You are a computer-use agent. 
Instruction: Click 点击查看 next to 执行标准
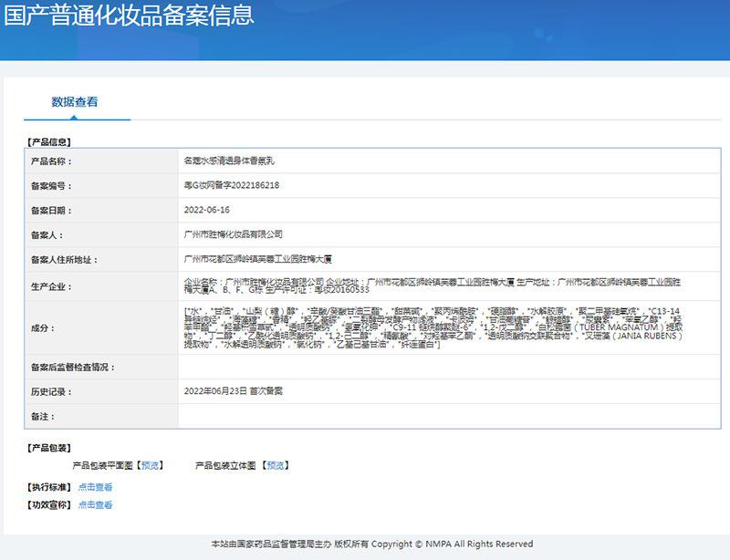coord(96,487)
